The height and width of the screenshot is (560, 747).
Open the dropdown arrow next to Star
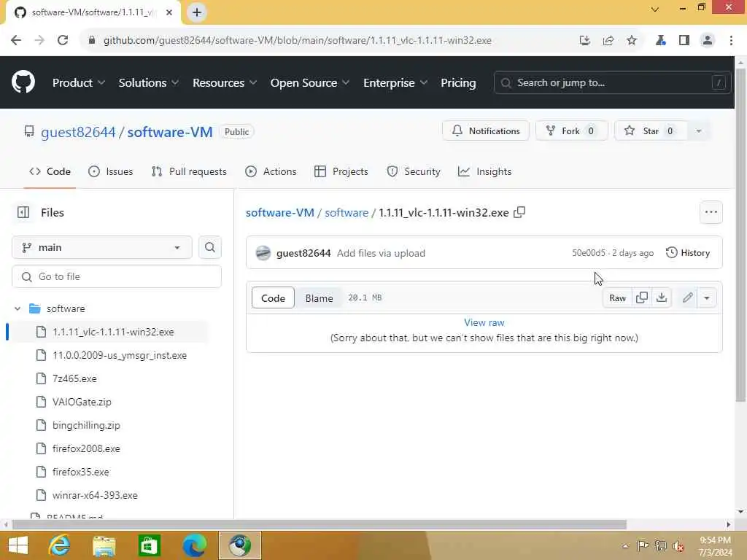click(698, 131)
